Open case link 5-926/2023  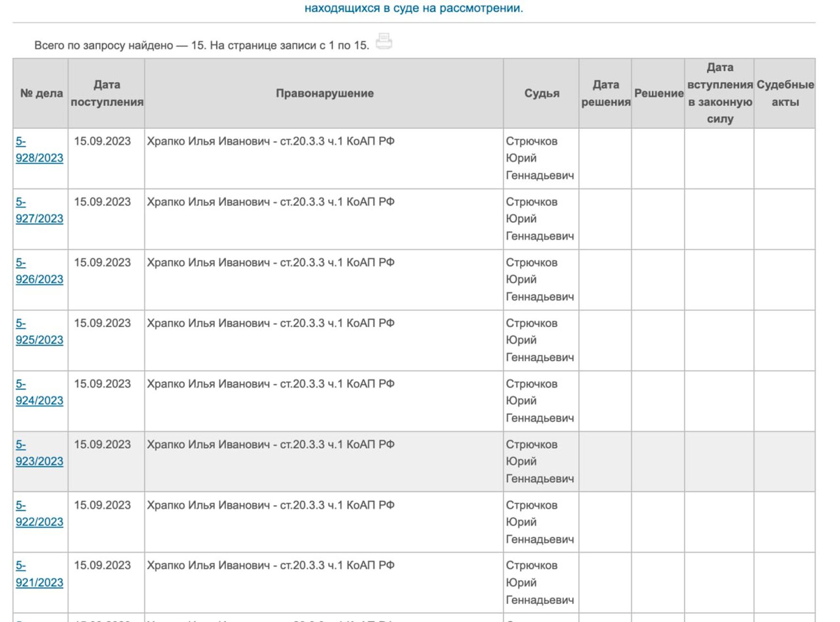[39, 279]
